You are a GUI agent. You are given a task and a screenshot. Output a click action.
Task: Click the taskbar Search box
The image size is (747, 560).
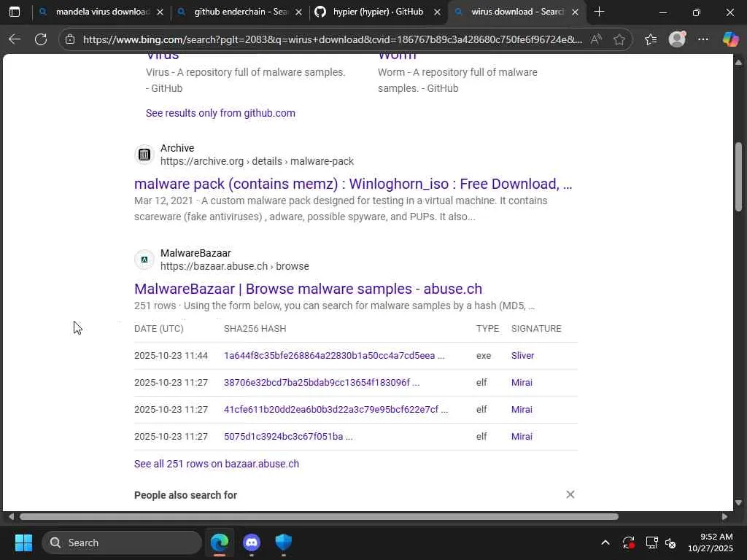(x=122, y=542)
